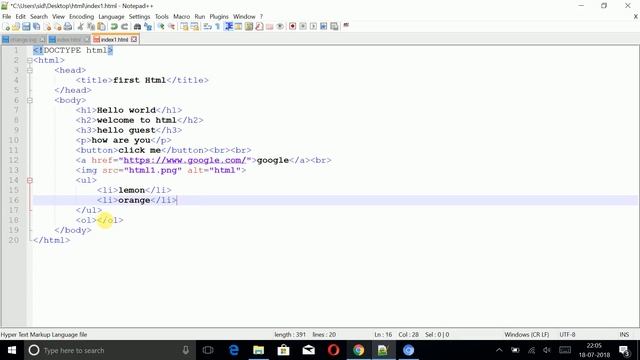
Task: Cut selection with scissors icon
Action: (80, 27)
